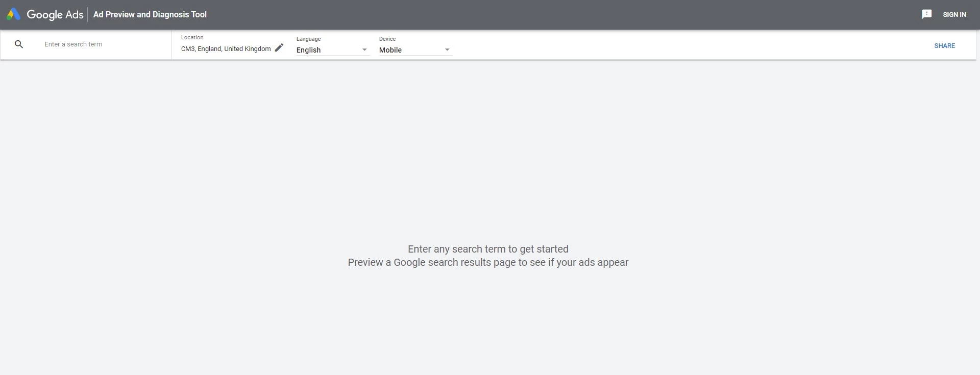Select the 'English' language value
This screenshot has width=980, height=375.
tap(309, 50)
